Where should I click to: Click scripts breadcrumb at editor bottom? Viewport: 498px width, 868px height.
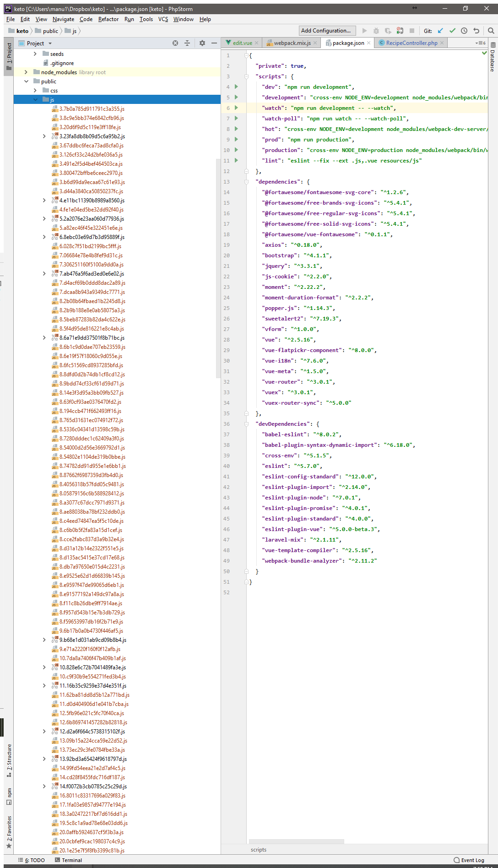(x=259, y=850)
